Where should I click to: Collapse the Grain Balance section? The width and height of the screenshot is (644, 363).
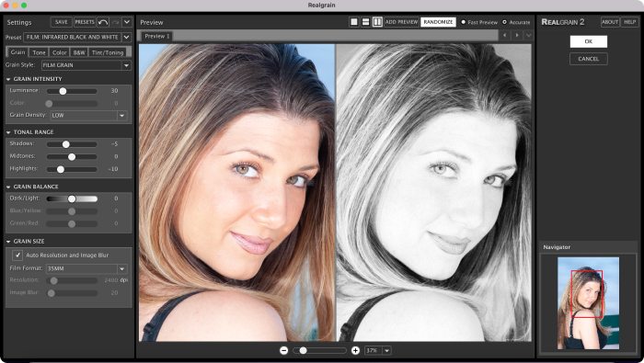coord(8,187)
